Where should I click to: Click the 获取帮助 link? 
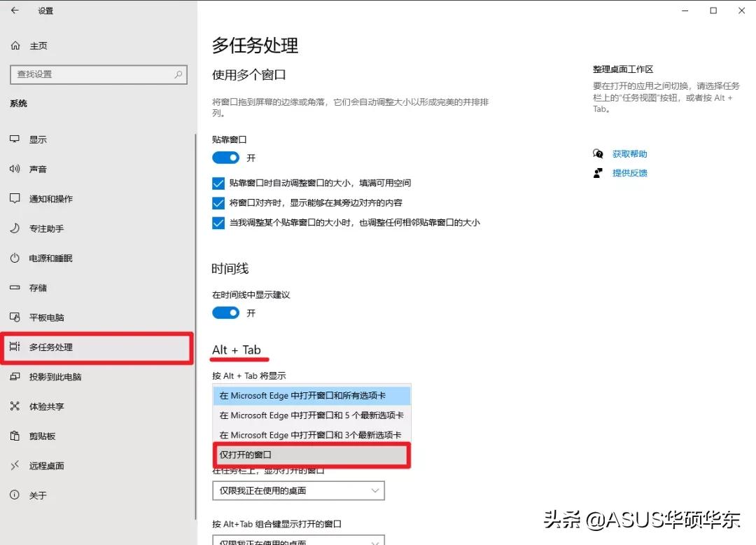tap(629, 153)
